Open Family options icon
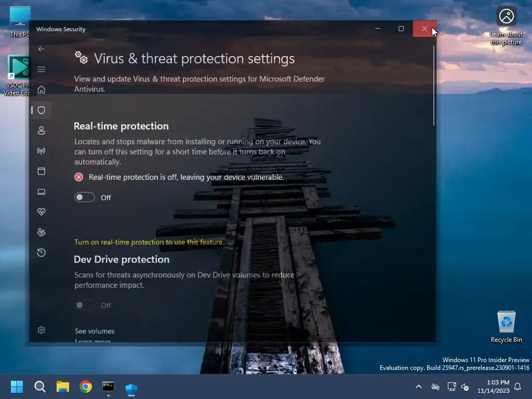 coord(41,232)
